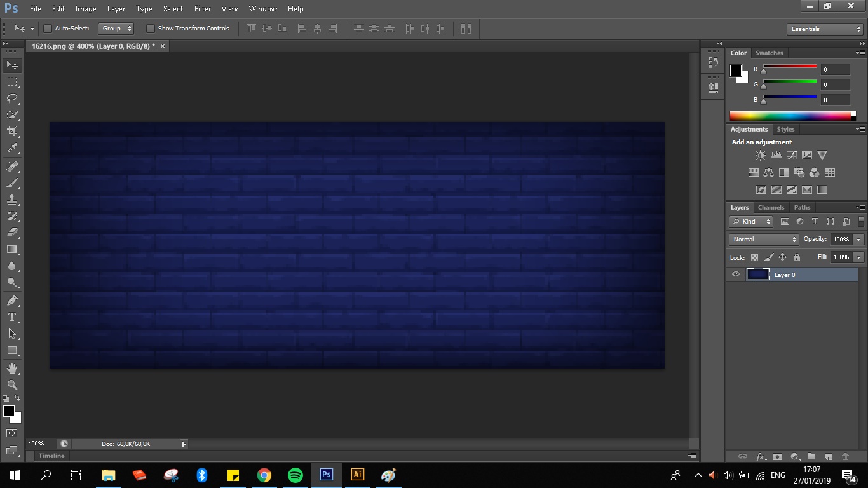The width and height of the screenshot is (868, 488).
Task: Open the Filter menu
Action: [x=203, y=9]
